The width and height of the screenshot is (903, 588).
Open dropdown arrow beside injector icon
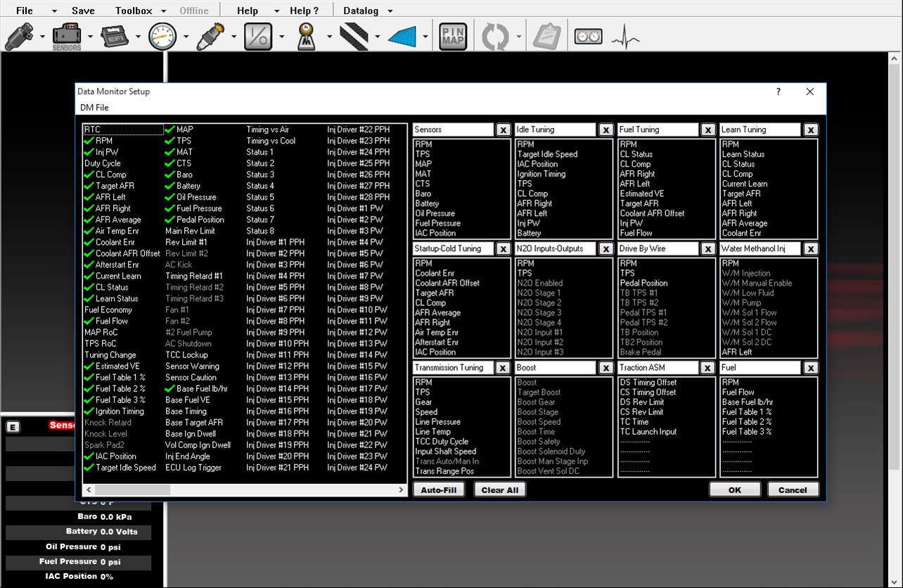point(42,37)
